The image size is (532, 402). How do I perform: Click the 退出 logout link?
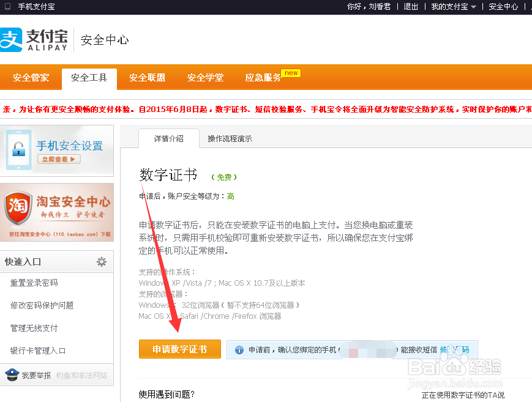411,7
